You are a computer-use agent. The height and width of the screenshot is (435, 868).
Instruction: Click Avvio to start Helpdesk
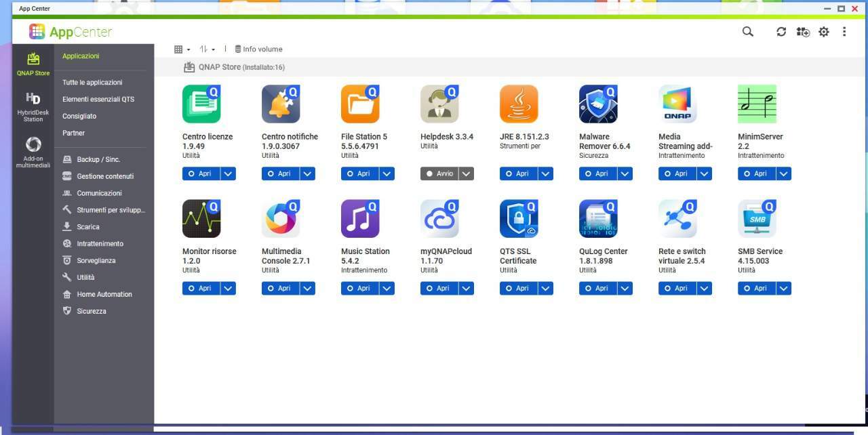[x=439, y=174]
